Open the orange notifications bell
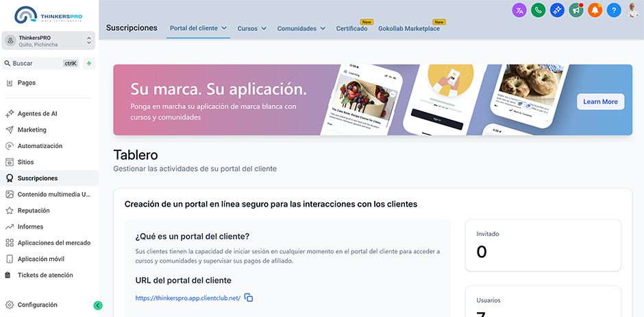 595,10
